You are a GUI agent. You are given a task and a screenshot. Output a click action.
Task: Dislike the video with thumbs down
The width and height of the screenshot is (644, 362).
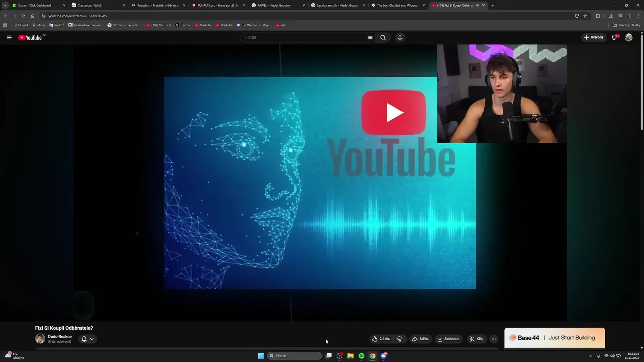[400, 339]
